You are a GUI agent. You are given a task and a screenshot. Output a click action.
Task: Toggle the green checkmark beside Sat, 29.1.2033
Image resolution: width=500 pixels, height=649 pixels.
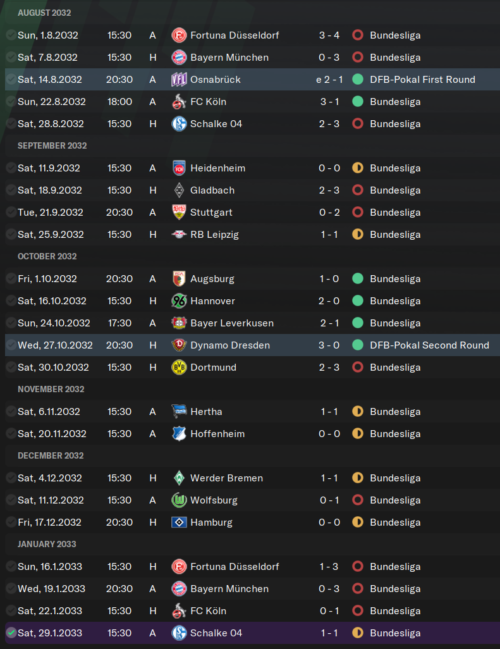[x=11, y=633]
